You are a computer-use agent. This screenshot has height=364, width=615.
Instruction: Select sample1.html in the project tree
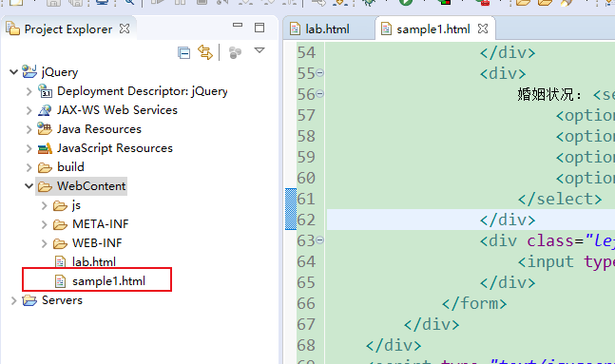(108, 281)
